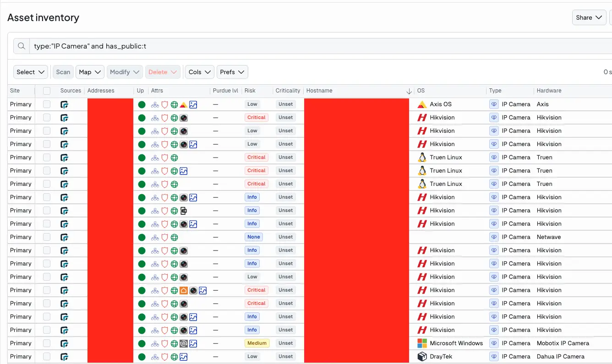
Task: Click into the asset search query field
Action: tap(321, 46)
